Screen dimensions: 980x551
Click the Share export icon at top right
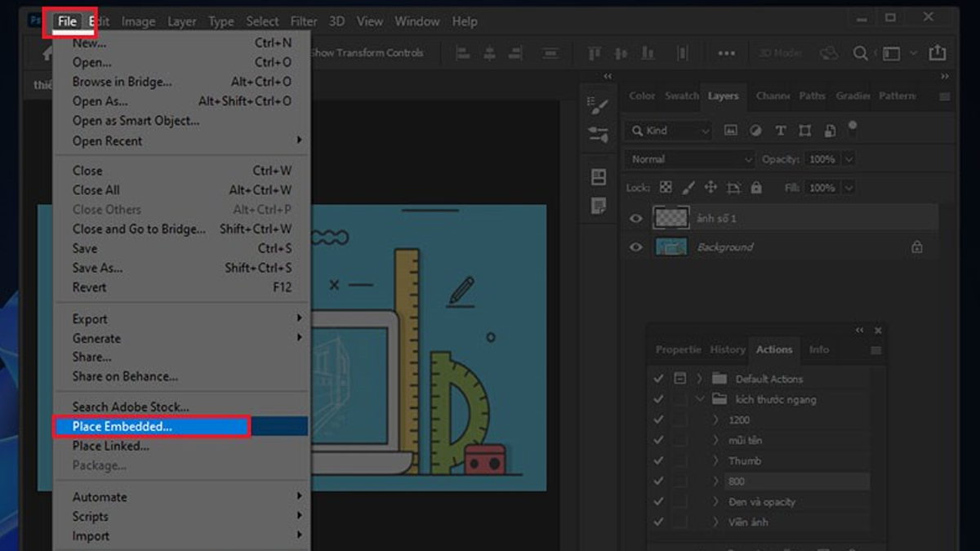point(937,53)
